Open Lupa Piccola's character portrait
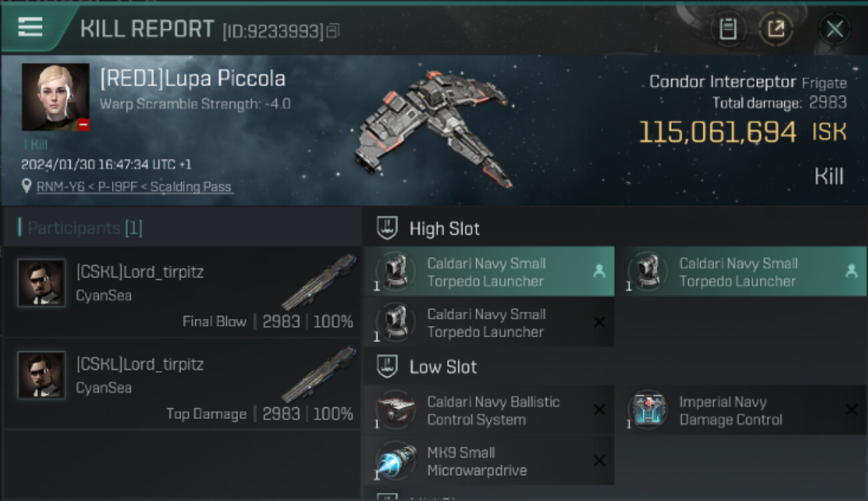The width and height of the screenshot is (868, 501). pos(55,97)
